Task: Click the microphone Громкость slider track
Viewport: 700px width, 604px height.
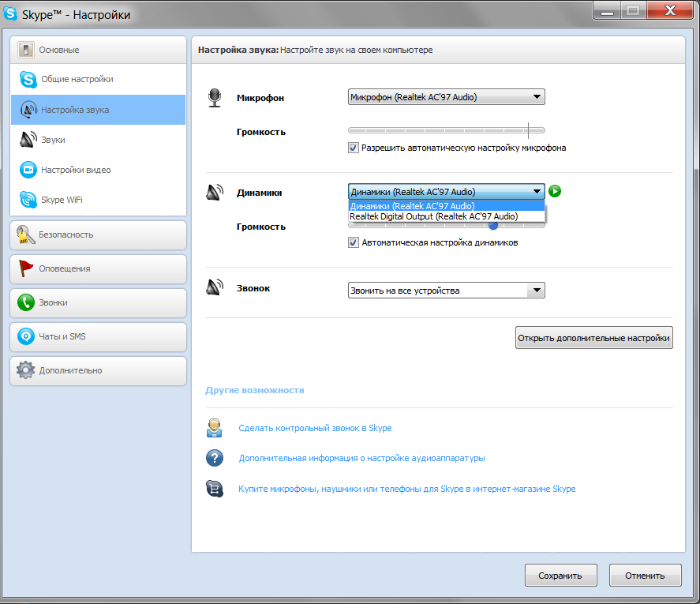Action: [x=447, y=130]
